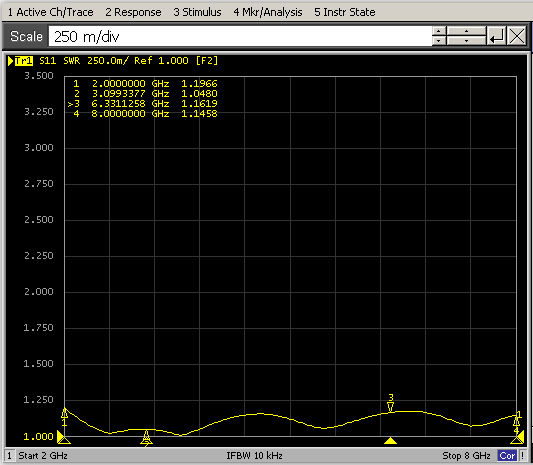Screen dimensions: 533x465
Task: Click marker 3 stimulus pointer on the bottom axis
Action: pyautogui.click(x=391, y=441)
